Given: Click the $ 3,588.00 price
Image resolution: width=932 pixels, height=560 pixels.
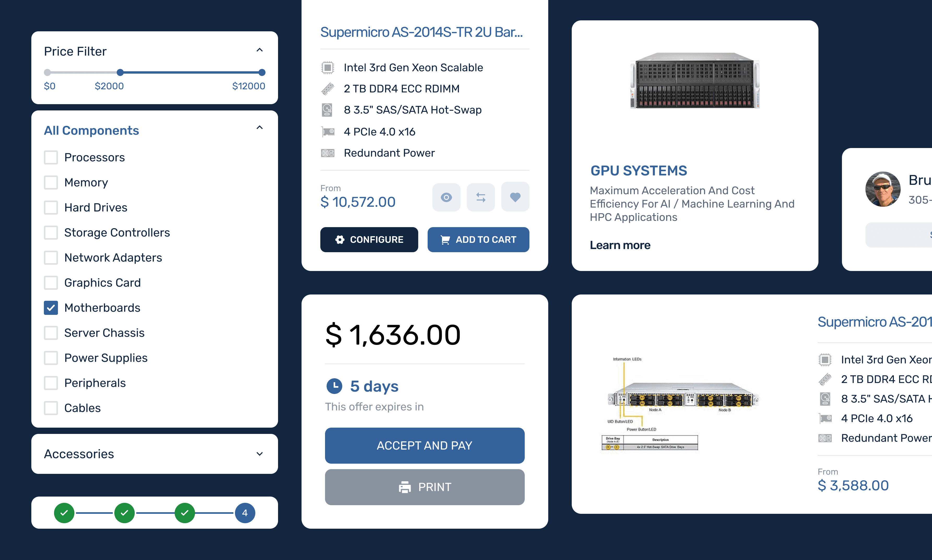Looking at the screenshot, I should (853, 485).
